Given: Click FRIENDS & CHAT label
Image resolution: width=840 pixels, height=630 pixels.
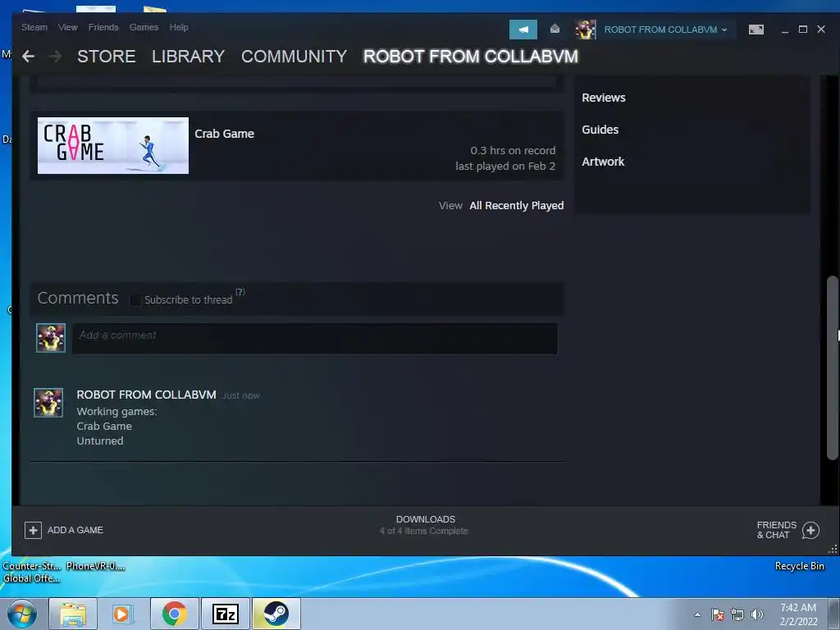Looking at the screenshot, I should 776,530.
